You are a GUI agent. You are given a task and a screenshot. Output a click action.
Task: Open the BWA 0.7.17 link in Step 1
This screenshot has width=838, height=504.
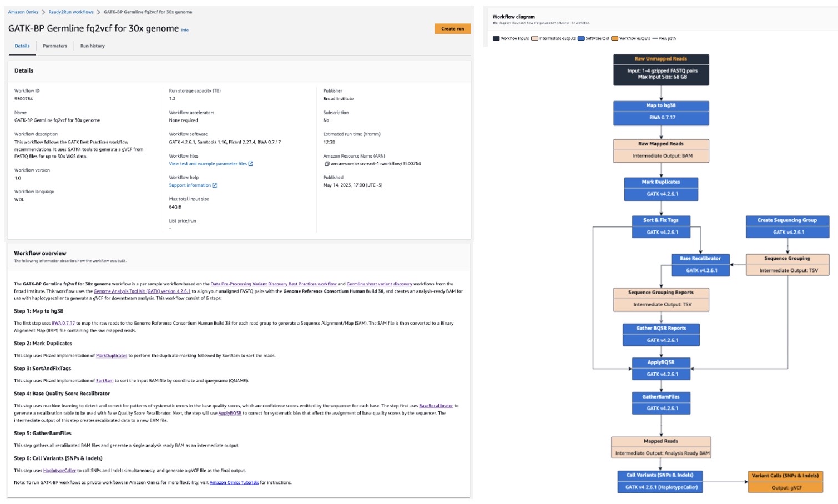tap(63, 323)
